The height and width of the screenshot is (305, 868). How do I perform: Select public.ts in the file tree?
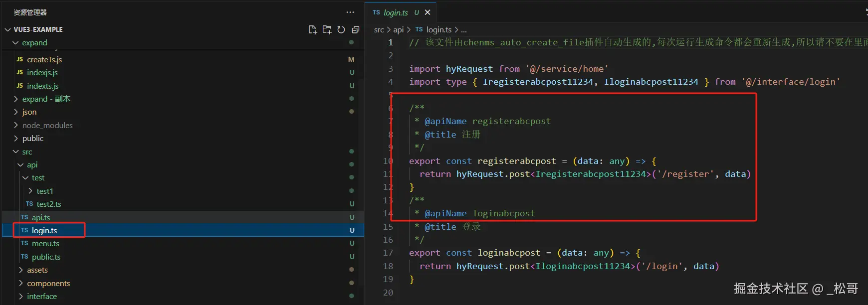(x=46, y=257)
